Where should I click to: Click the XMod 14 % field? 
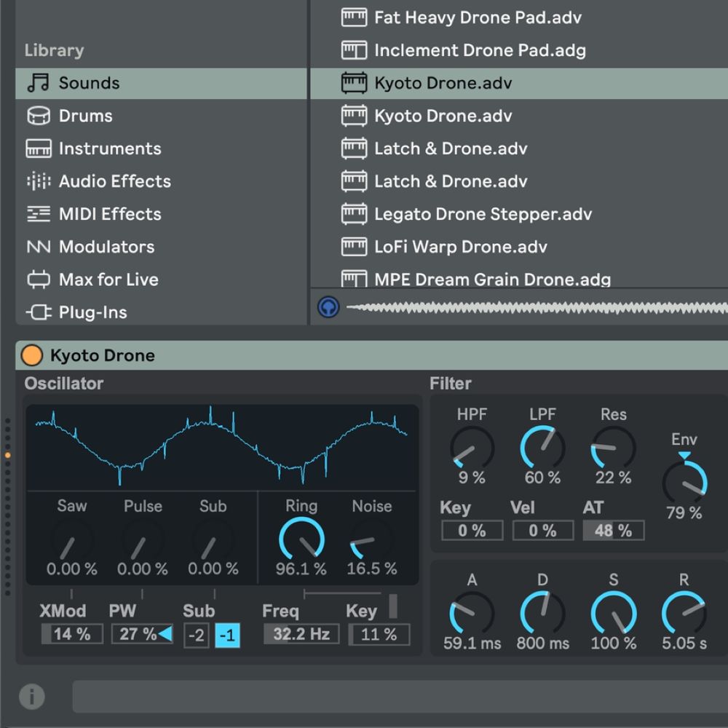coord(72,634)
